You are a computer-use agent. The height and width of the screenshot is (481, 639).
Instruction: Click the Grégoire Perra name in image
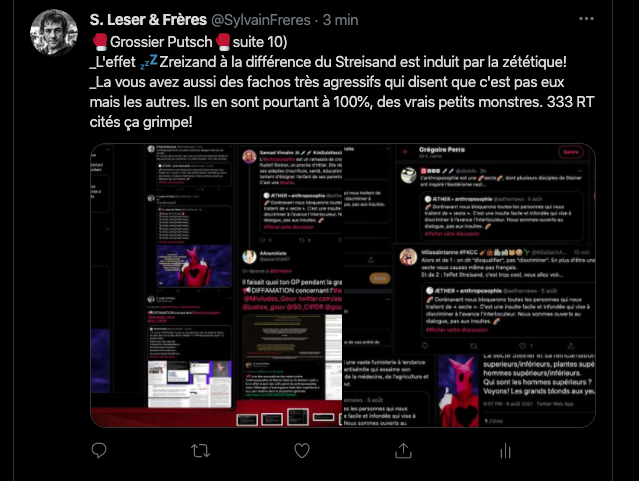[442, 150]
